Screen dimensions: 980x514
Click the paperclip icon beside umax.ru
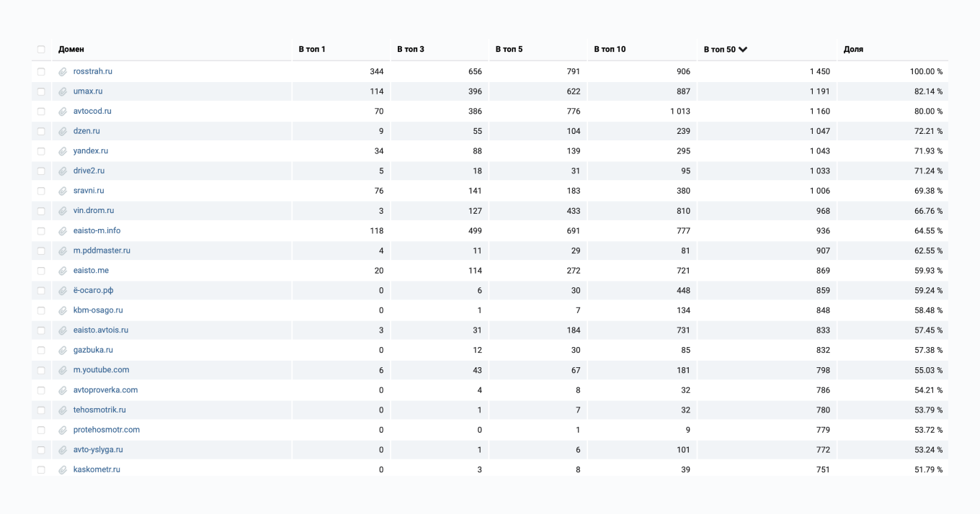63,92
